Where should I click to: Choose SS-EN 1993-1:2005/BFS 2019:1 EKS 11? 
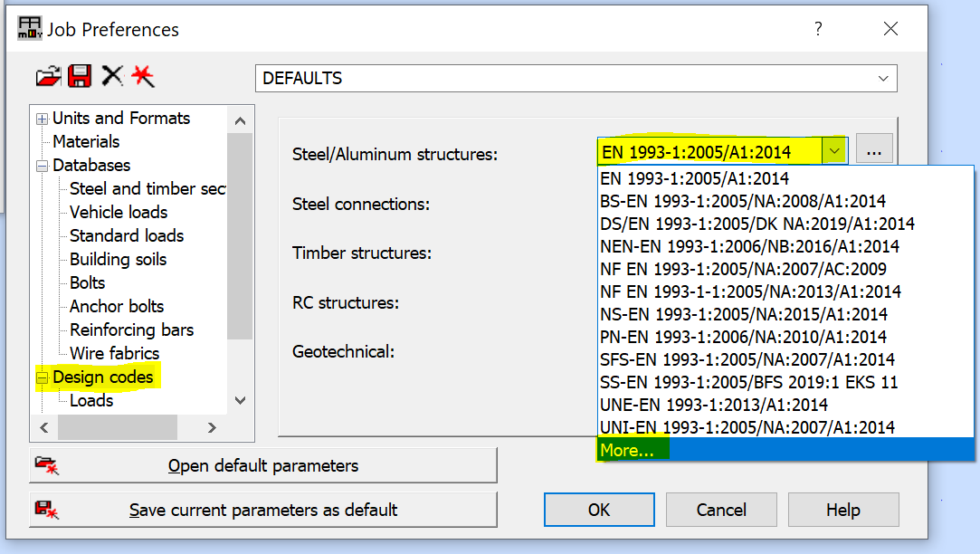785,382
